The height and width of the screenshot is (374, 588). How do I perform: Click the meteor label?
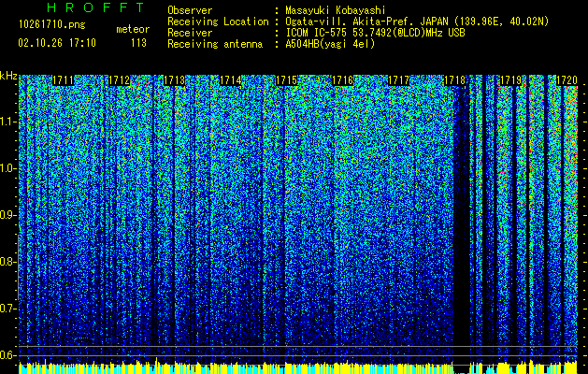pos(133,29)
